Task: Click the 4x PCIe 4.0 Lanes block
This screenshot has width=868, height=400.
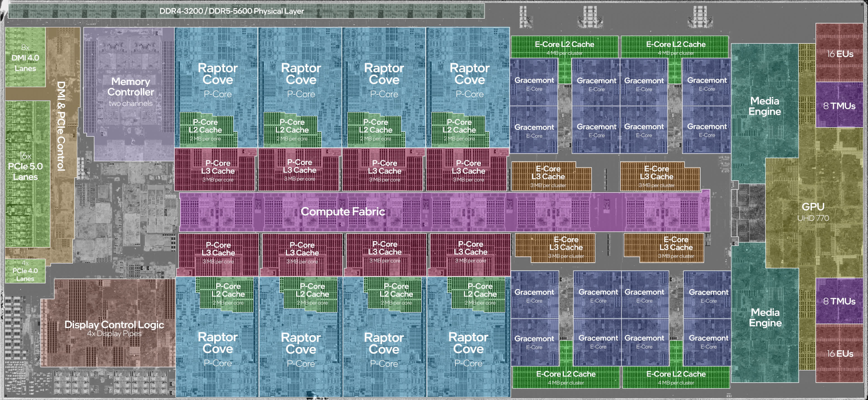Action: click(x=25, y=271)
